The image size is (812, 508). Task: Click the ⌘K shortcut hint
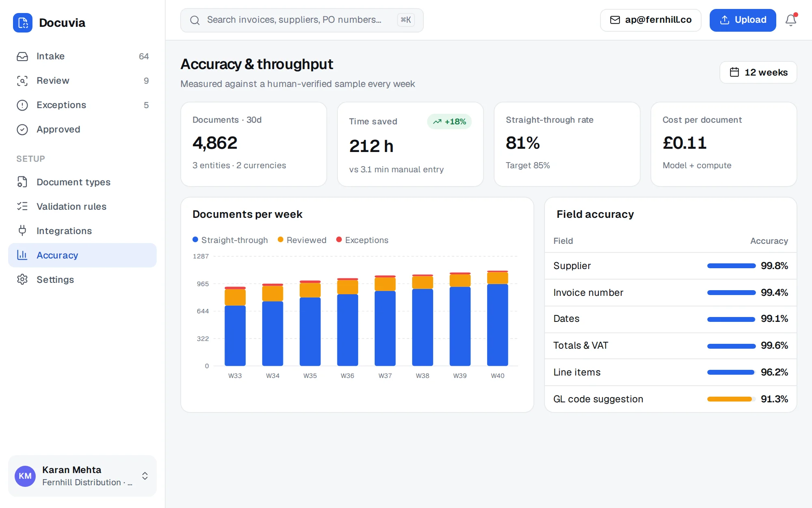coord(406,20)
